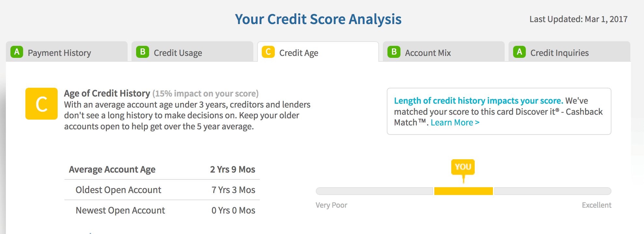Open the Credit Usage tab
This screenshot has height=234, width=644.
point(178,52)
